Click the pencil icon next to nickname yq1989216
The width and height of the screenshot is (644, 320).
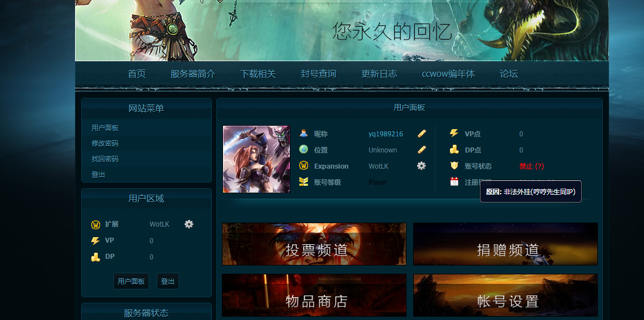pyautogui.click(x=422, y=134)
